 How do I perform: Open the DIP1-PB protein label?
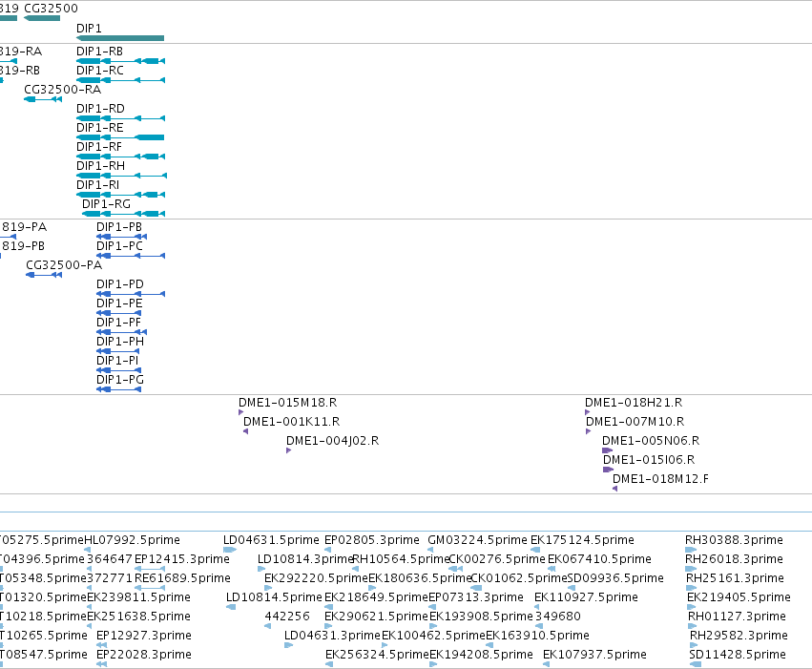click(x=119, y=227)
